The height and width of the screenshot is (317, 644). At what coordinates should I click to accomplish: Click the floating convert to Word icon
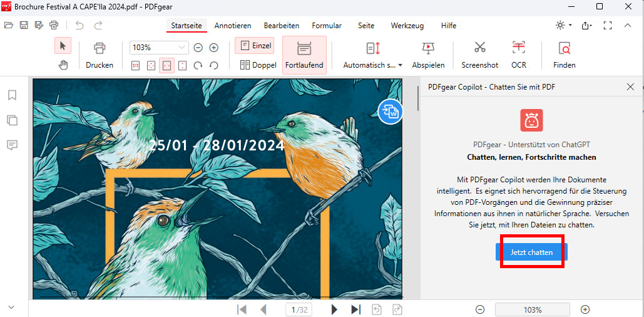pos(390,111)
